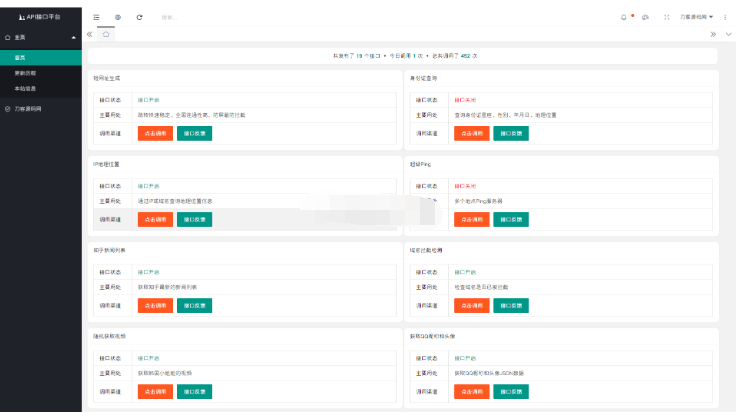Click 点击调用 in the 短网址生成 card
The image size is (737, 417).
(155, 133)
